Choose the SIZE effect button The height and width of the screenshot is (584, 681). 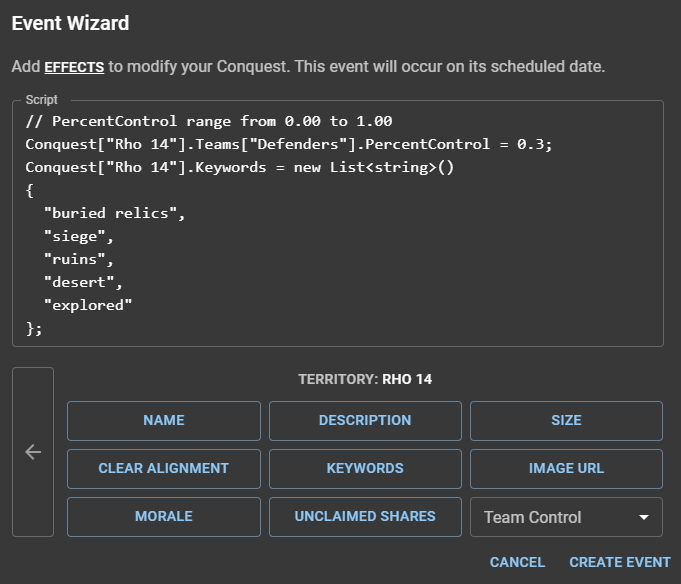566,421
